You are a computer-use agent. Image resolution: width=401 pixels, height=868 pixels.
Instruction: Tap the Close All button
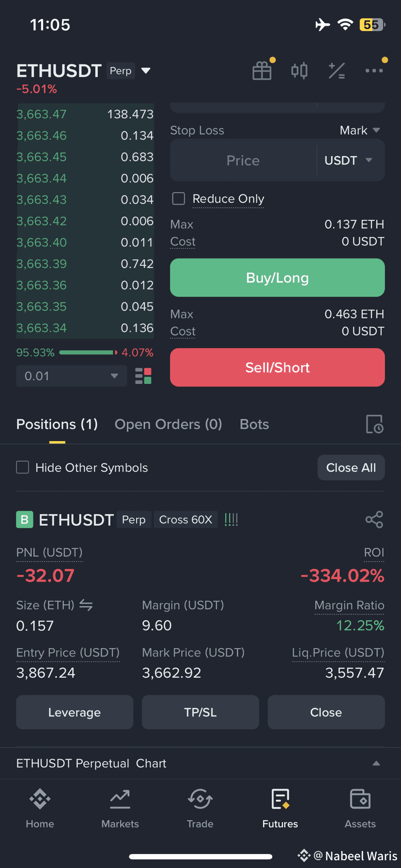(351, 468)
